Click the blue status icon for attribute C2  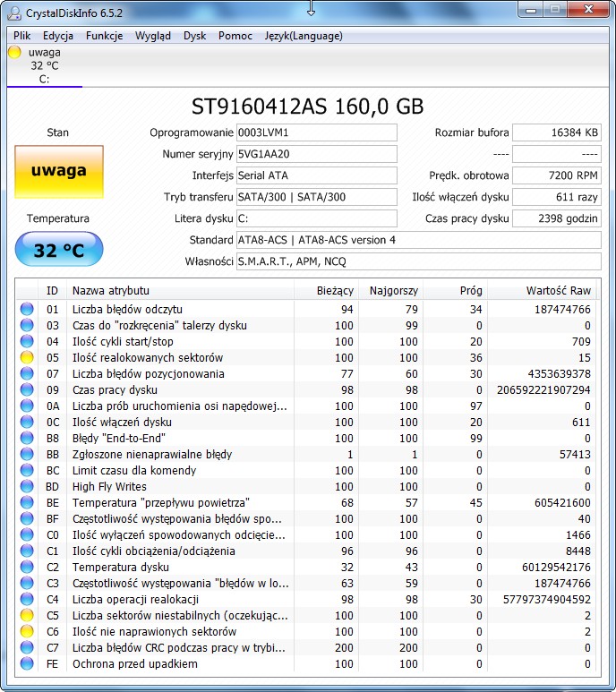pos(27,567)
